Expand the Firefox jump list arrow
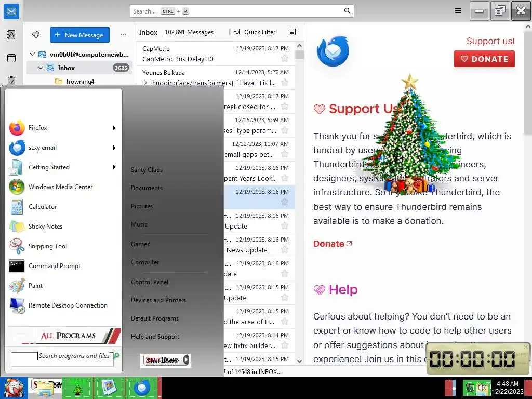532x399 pixels. [x=114, y=128]
